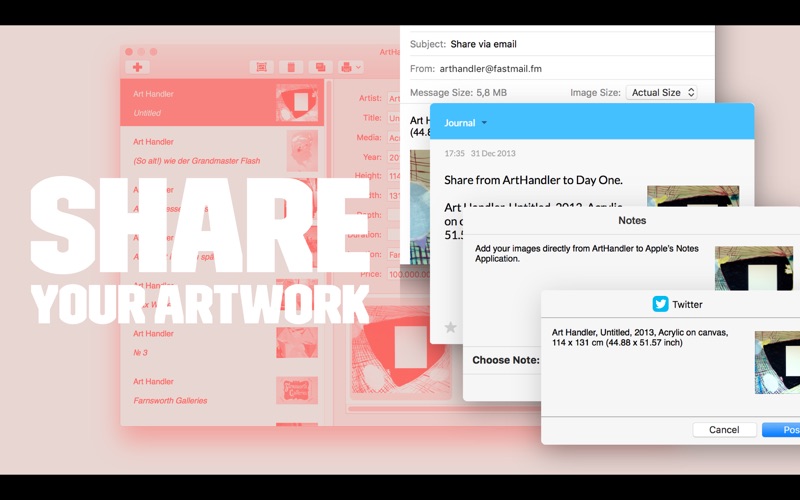
Task: Click the trash icon to delete the artwork
Action: click(x=291, y=67)
